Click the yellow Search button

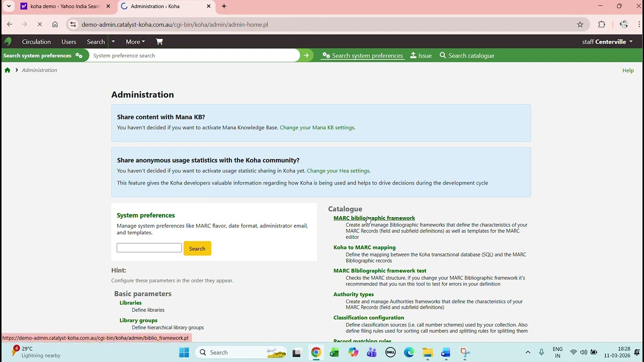197,248
